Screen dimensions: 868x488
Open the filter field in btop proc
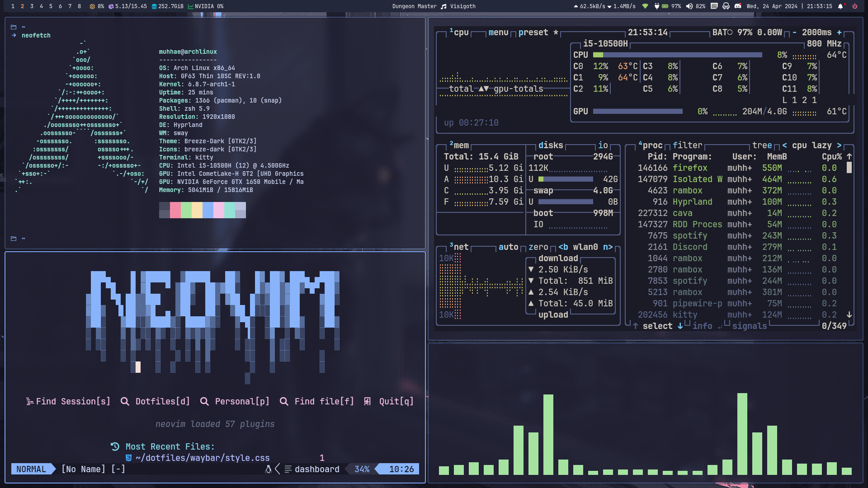(x=688, y=145)
